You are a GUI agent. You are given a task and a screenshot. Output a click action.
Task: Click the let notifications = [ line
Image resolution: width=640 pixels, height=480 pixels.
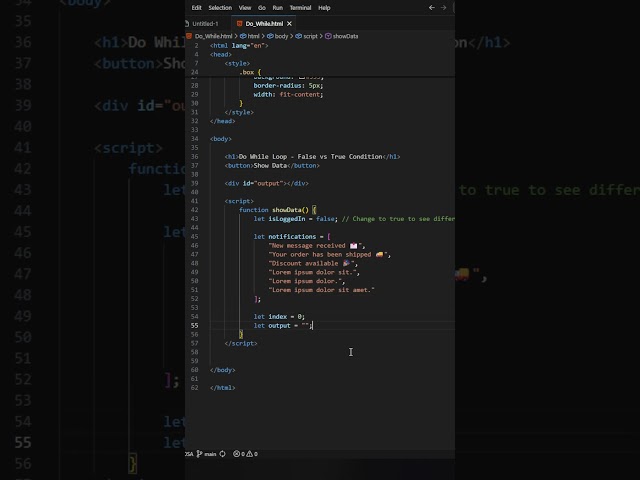(292, 237)
